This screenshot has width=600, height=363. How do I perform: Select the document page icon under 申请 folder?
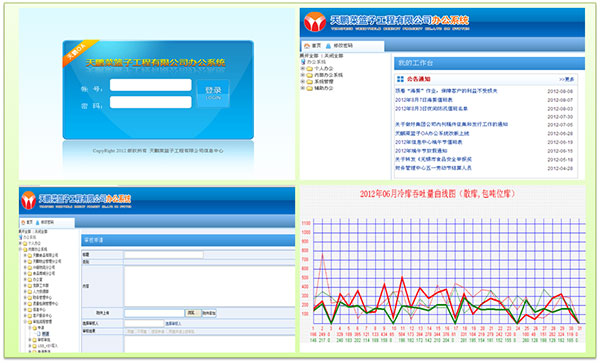[x=39, y=334]
